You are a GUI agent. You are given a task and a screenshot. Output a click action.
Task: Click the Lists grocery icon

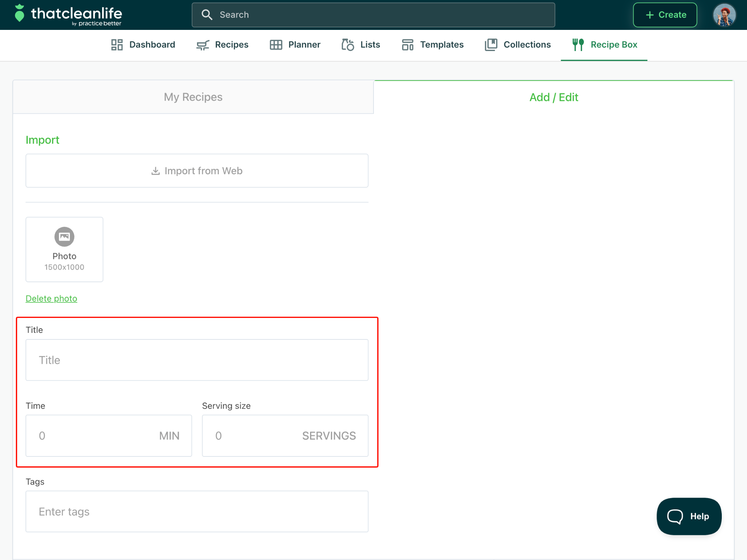pos(348,45)
